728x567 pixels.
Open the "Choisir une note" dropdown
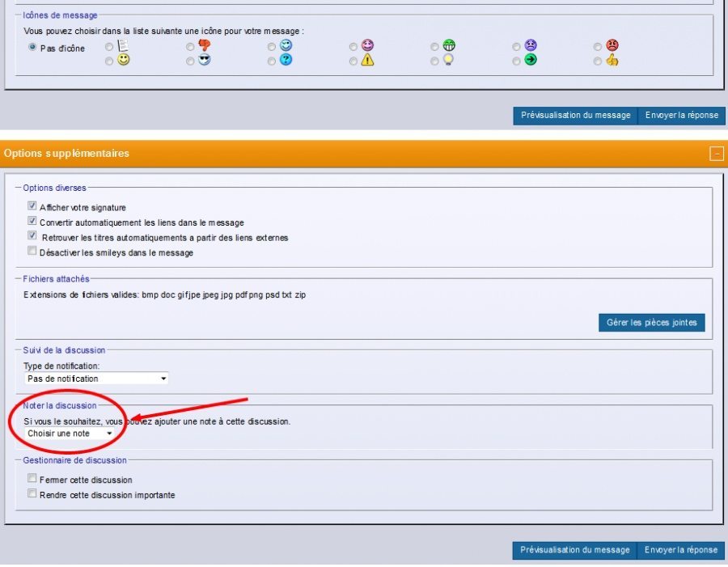(70, 434)
